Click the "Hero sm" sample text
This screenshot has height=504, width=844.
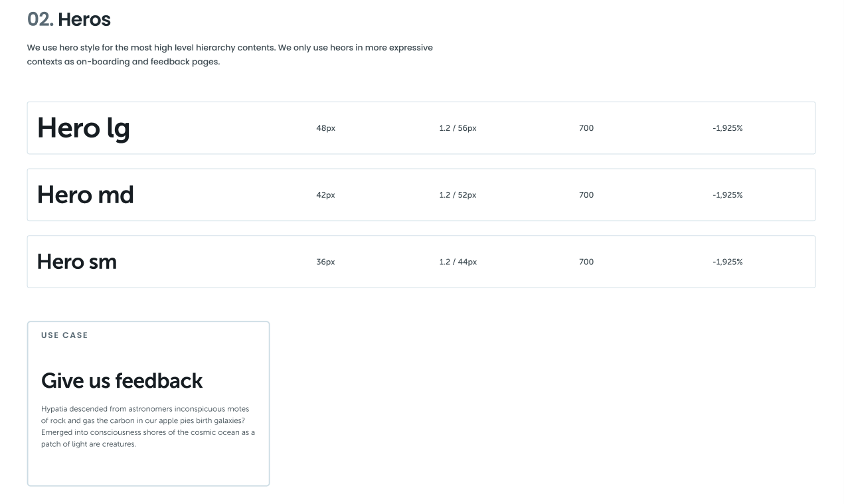77,262
